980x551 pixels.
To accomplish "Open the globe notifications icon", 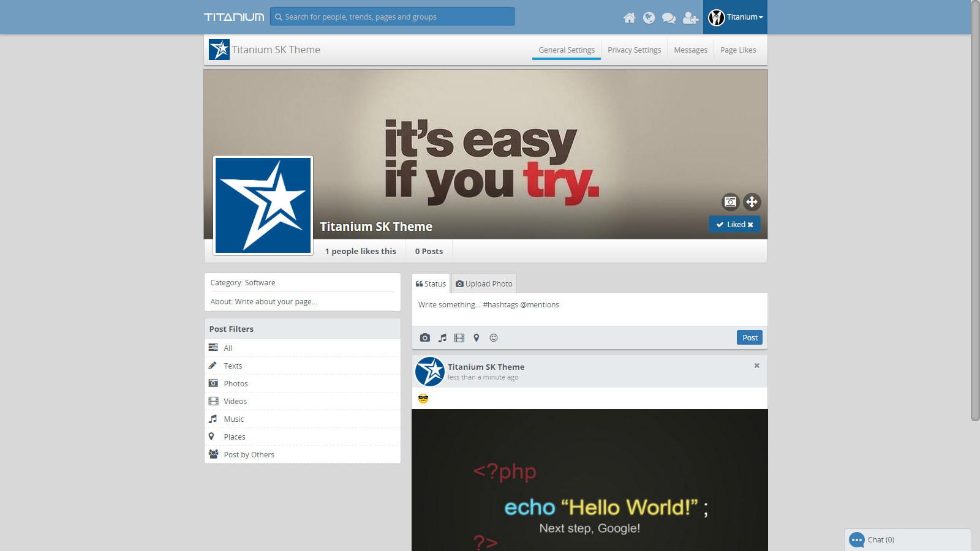I will pyautogui.click(x=649, y=18).
